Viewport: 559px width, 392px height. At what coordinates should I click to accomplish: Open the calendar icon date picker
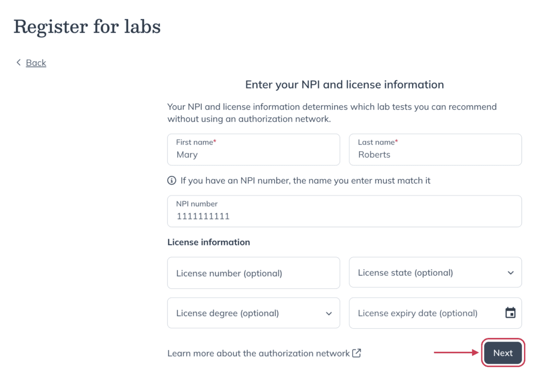click(510, 313)
